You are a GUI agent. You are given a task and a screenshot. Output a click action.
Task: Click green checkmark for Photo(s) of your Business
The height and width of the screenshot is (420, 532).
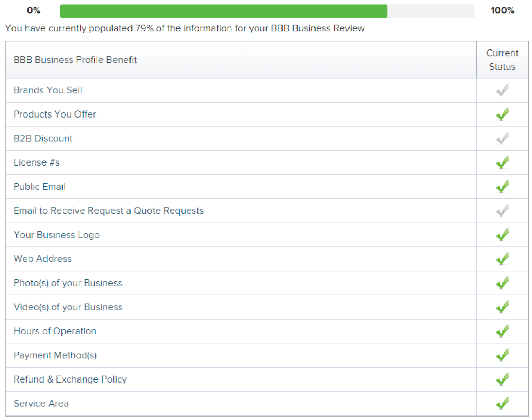(x=502, y=283)
